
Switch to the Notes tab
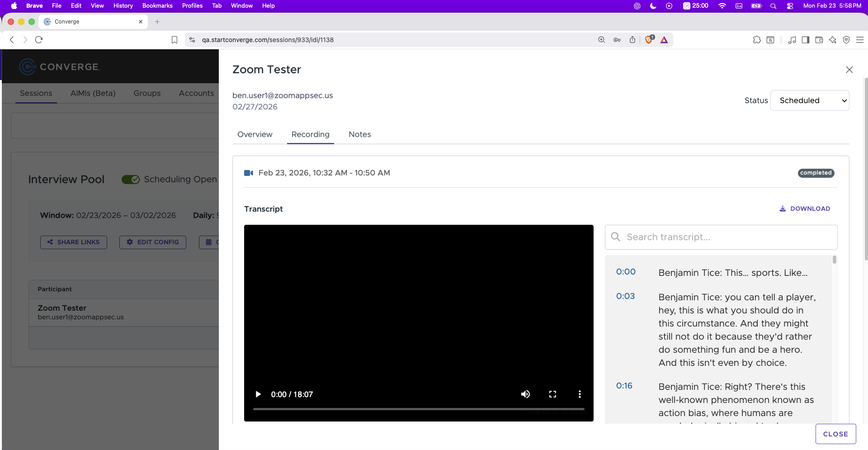pos(359,134)
